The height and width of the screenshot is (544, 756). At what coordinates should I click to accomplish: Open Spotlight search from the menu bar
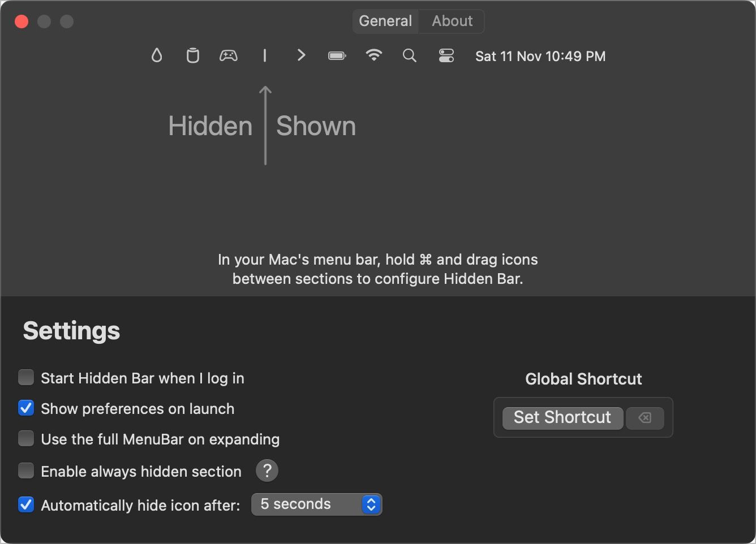[409, 55]
